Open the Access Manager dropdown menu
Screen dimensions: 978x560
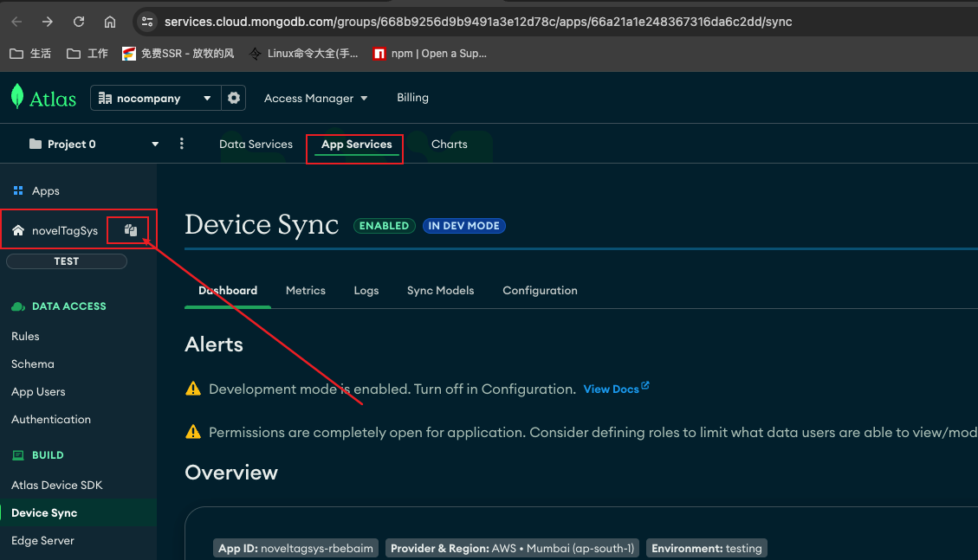click(x=316, y=98)
